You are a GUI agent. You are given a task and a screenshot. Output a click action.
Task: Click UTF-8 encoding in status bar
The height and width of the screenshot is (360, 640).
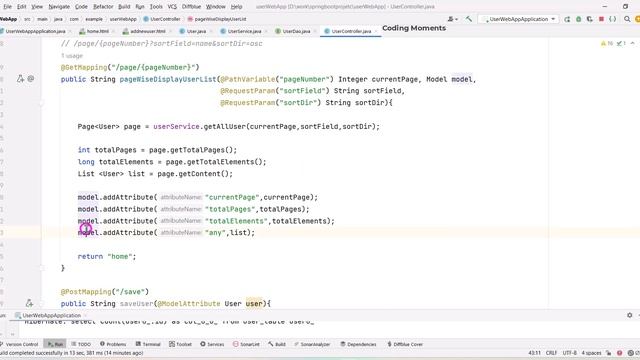pyautogui.click(x=569, y=353)
